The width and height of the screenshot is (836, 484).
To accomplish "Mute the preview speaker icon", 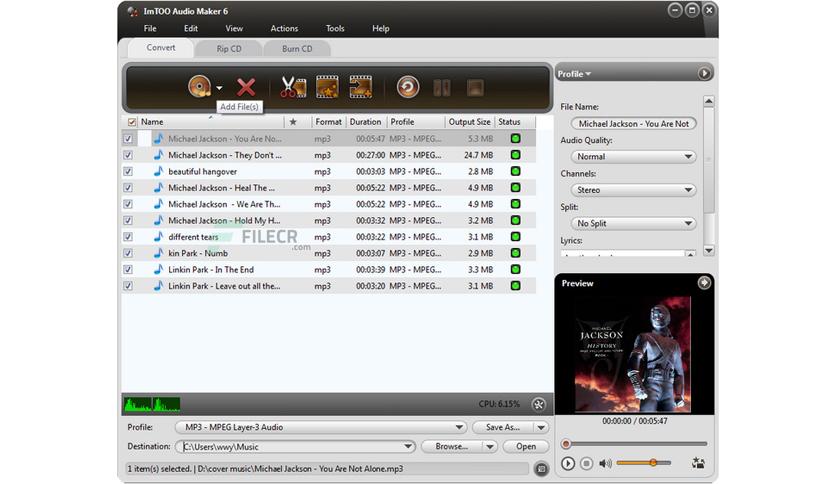I will 605,463.
